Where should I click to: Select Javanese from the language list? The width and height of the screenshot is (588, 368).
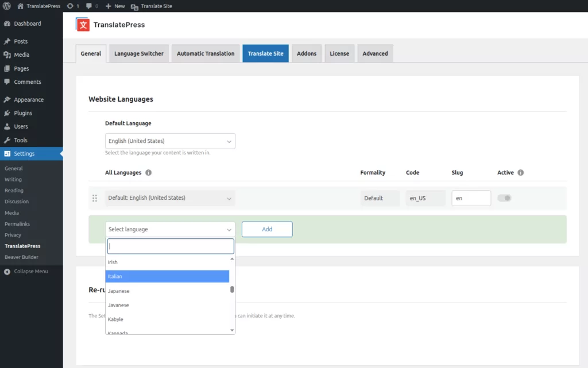[x=167, y=305]
